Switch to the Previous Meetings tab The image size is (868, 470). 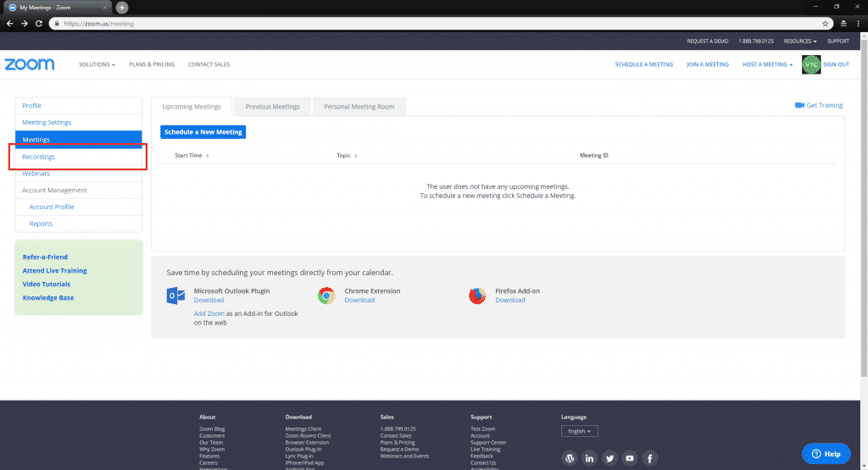pyautogui.click(x=272, y=107)
